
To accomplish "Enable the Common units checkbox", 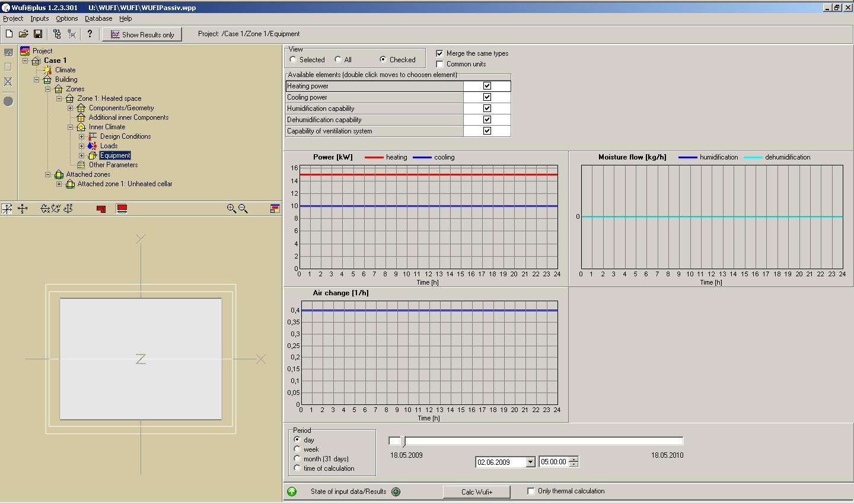I will [439, 64].
